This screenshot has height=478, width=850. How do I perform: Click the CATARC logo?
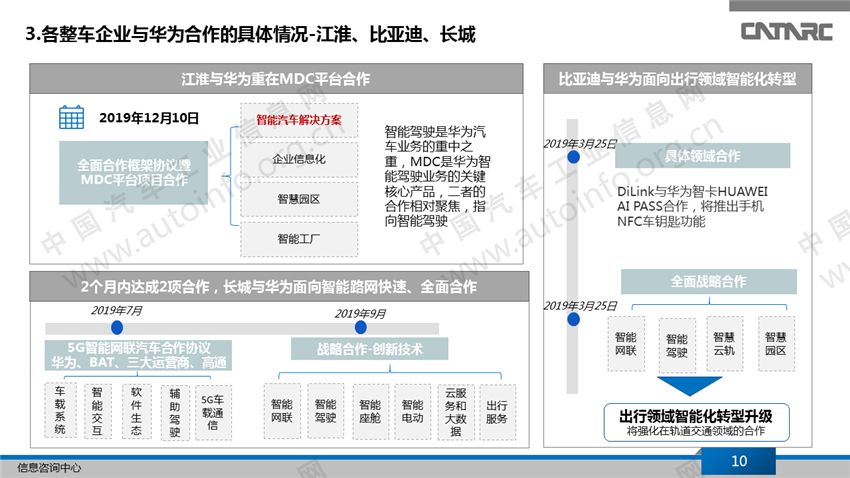[x=786, y=31]
